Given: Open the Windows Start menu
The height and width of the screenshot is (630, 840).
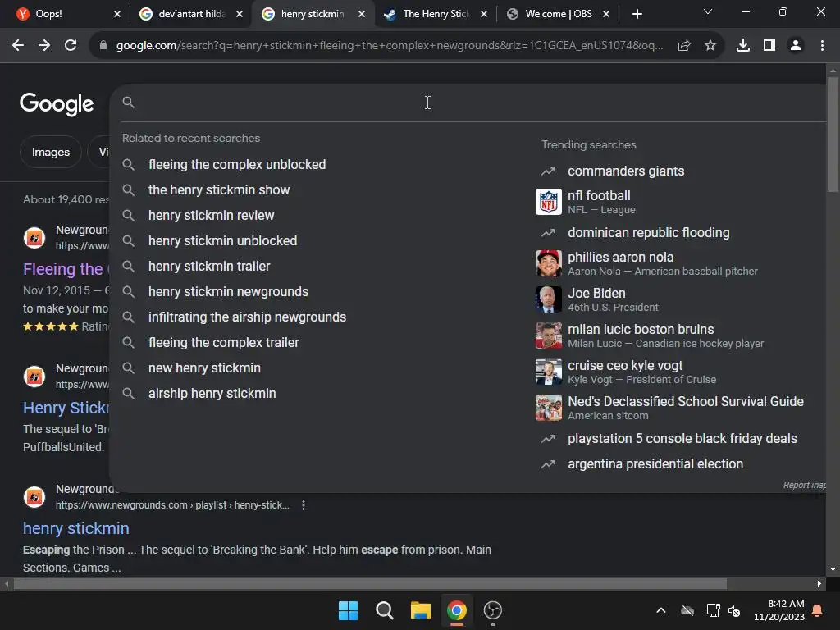Looking at the screenshot, I should (x=348, y=610).
